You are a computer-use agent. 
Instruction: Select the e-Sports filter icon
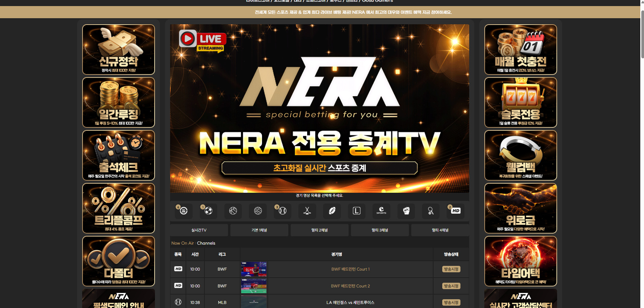coord(381,211)
